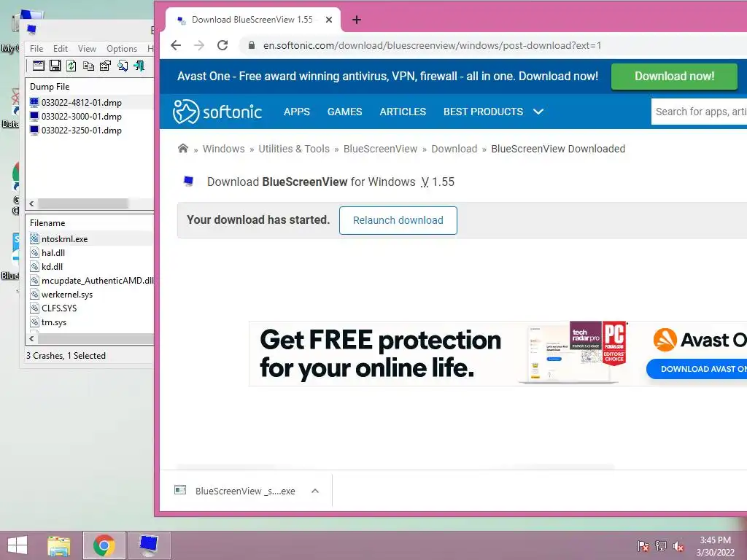Click the floppy disk Save icon
Image resolution: width=747 pixels, height=560 pixels.
tap(55, 66)
